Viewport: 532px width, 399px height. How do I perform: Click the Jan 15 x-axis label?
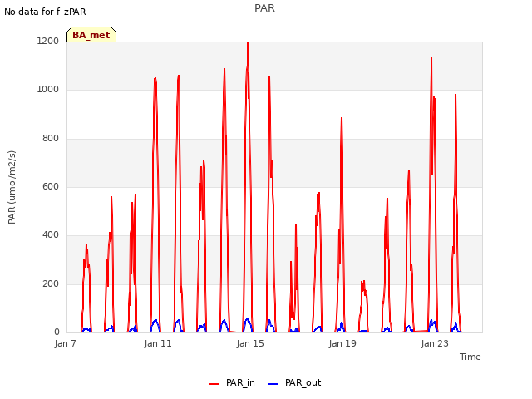click(x=250, y=343)
